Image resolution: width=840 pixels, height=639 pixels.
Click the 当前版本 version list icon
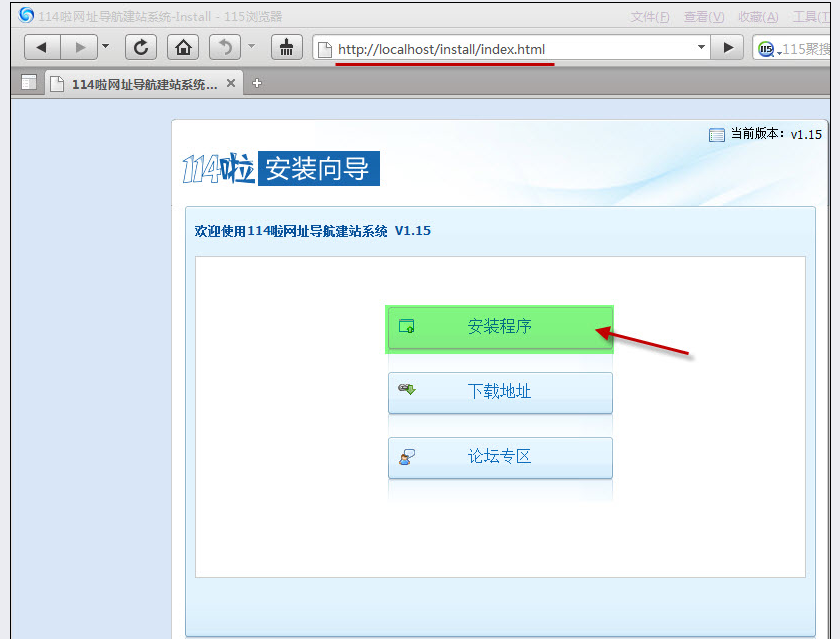click(x=716, y=134)
